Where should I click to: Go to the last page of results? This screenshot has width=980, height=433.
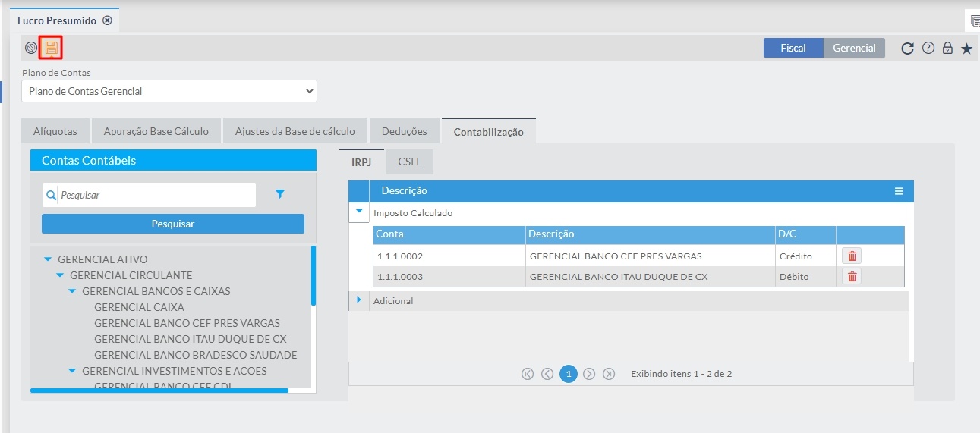pos(609,374)
